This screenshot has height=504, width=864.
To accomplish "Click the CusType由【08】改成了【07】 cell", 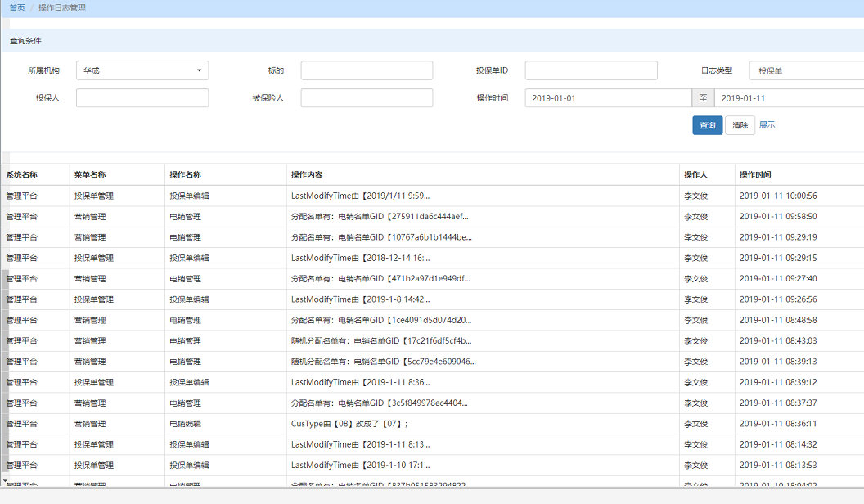I will [x=349, y=424].
